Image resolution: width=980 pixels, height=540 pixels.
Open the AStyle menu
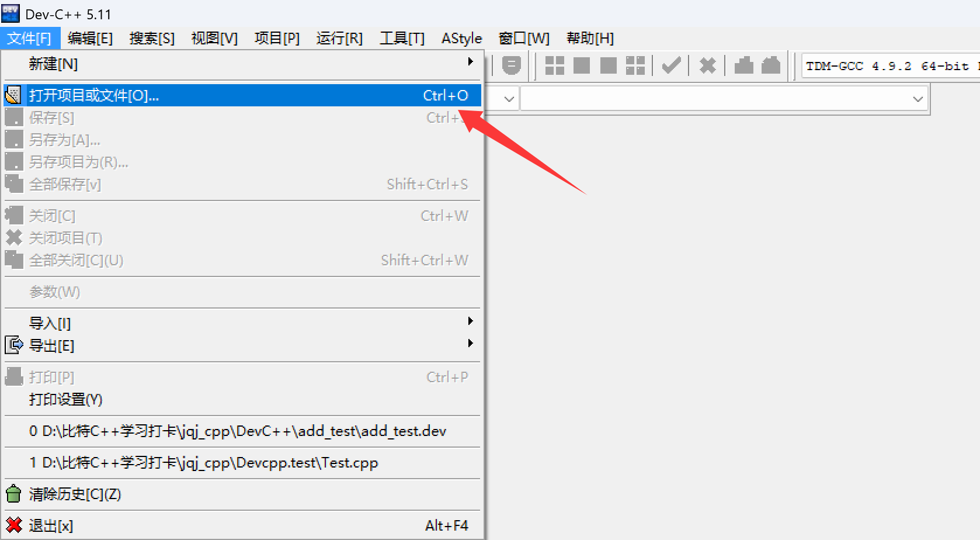coord(461,39)
